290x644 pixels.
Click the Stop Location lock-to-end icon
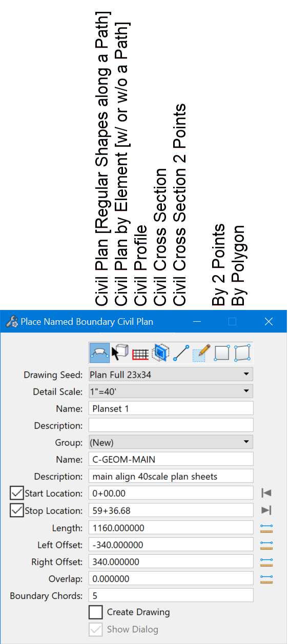coord(266,510)
